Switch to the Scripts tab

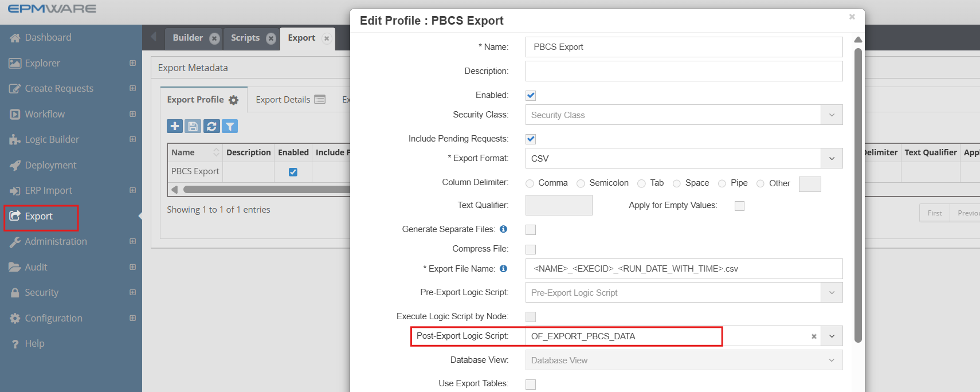point(245,38)
